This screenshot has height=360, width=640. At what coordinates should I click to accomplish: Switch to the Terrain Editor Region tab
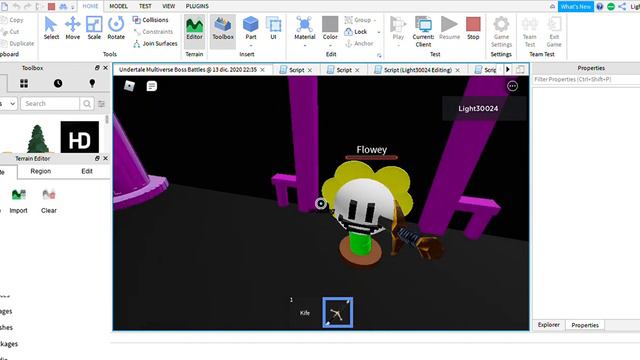point(40,171)
